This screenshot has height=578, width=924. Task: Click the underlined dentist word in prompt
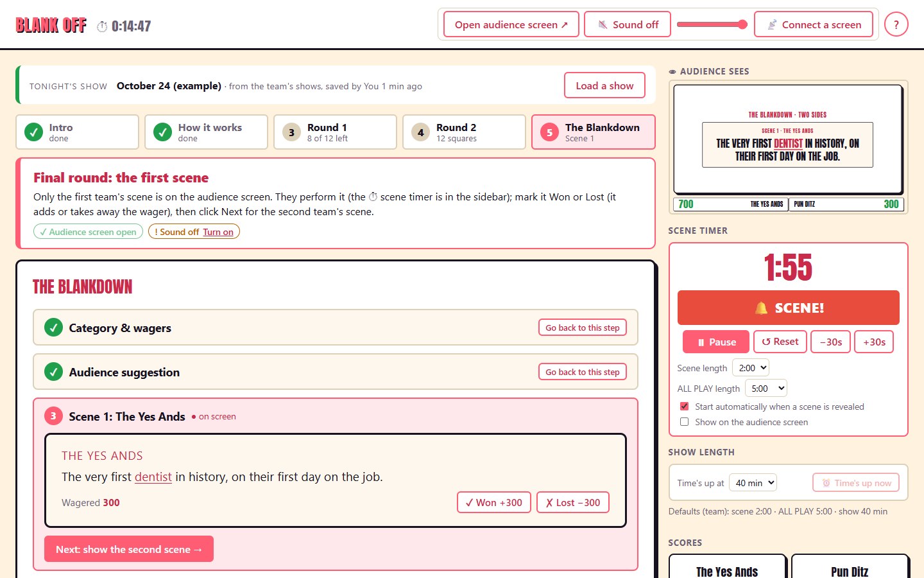[153, 477]
